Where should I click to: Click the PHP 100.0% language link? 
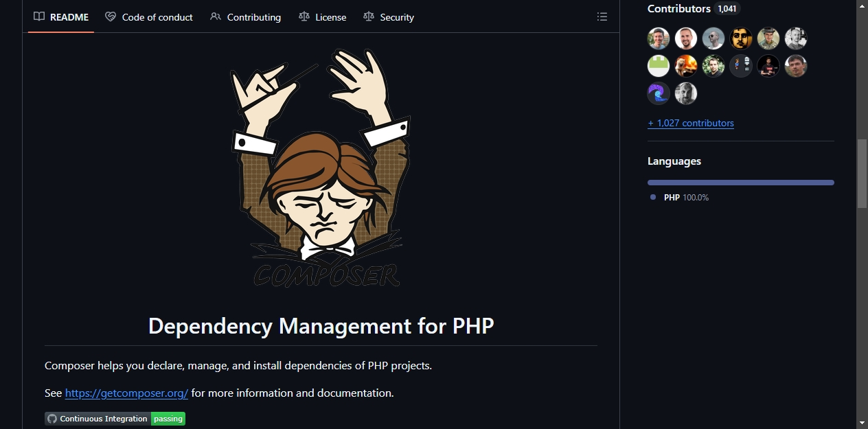click(679, 198)
